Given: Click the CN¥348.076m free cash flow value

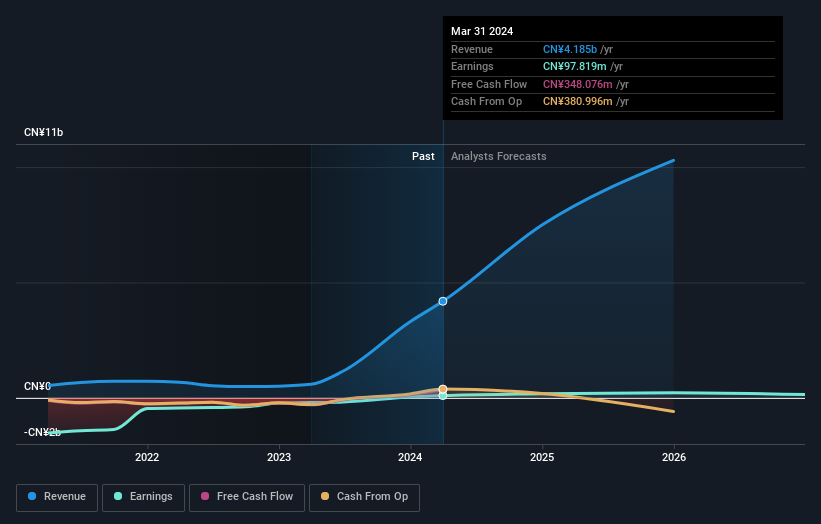Looking at the screenshot, I should (578, 84).
